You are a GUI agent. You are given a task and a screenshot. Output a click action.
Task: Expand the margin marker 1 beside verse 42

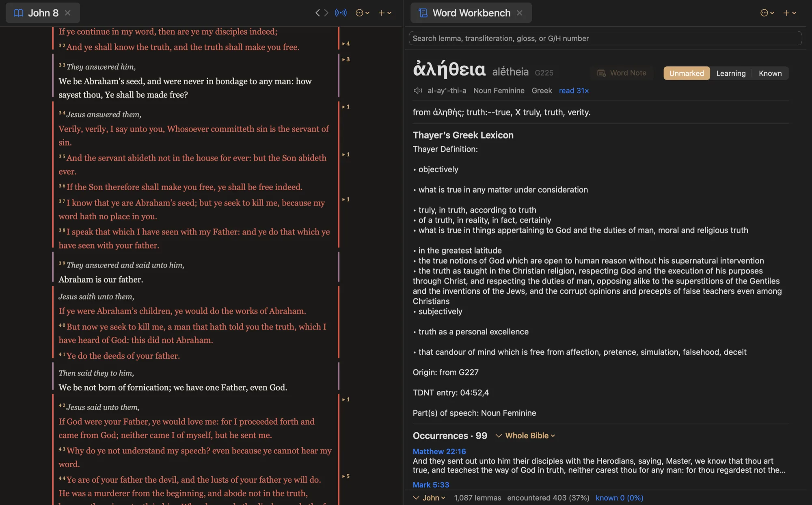[346, 399]
